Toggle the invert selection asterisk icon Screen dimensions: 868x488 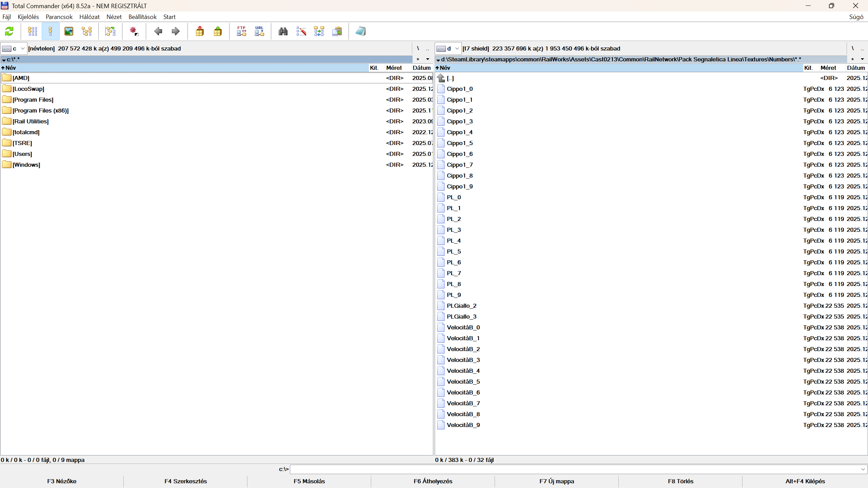[x=134, y=32]
